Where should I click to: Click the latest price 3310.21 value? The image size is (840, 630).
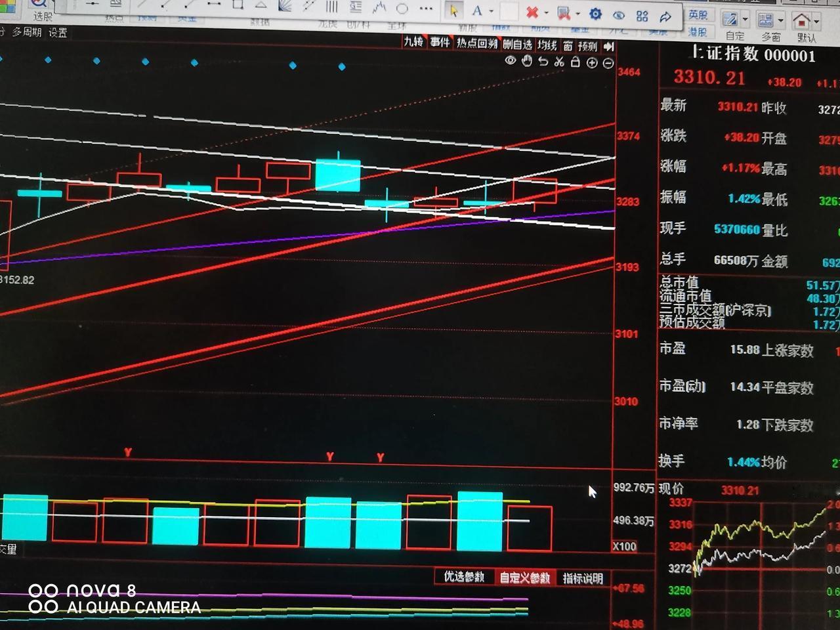tap(709, 77)
